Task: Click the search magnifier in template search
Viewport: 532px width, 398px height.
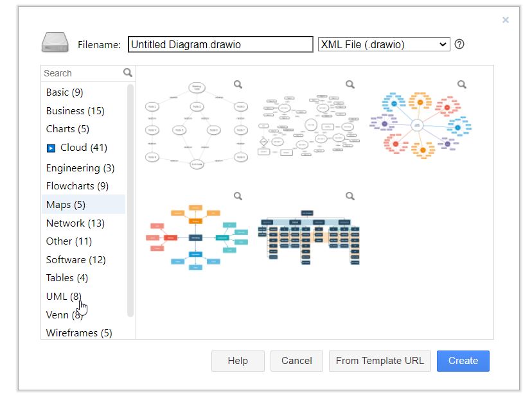Action: [128, 73]
